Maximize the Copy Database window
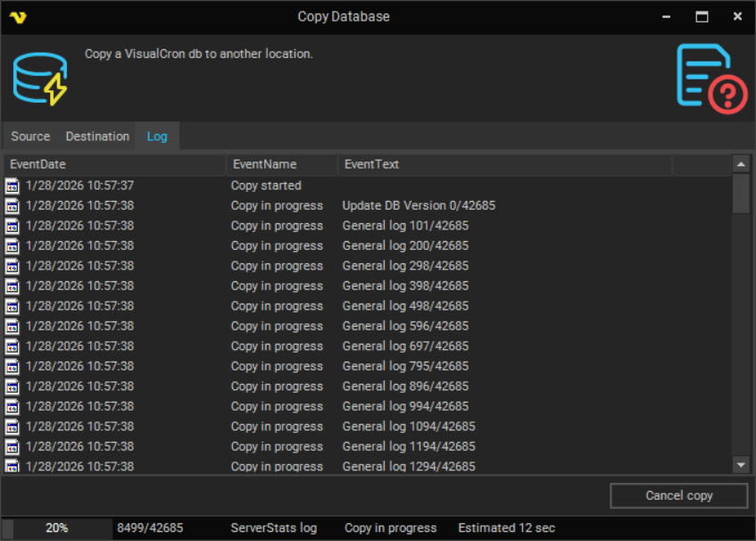This screenshot has height=541, width=756. 702,17
